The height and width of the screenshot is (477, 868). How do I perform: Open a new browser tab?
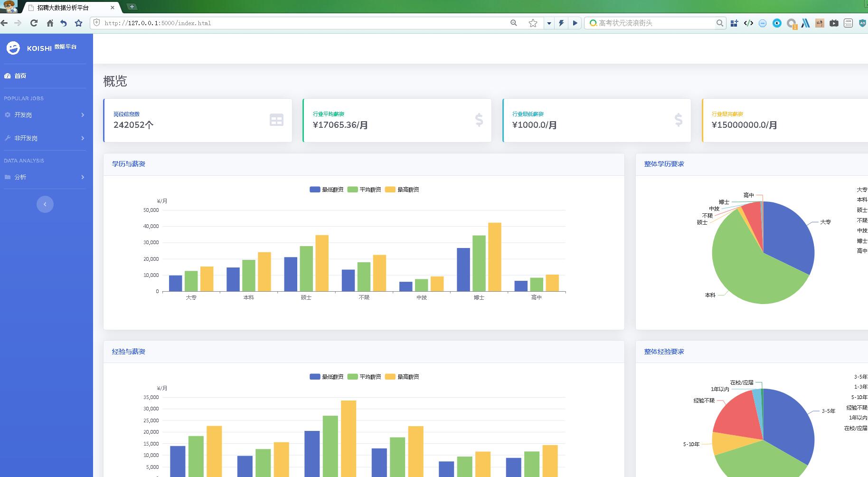click(x=132, y=7)
